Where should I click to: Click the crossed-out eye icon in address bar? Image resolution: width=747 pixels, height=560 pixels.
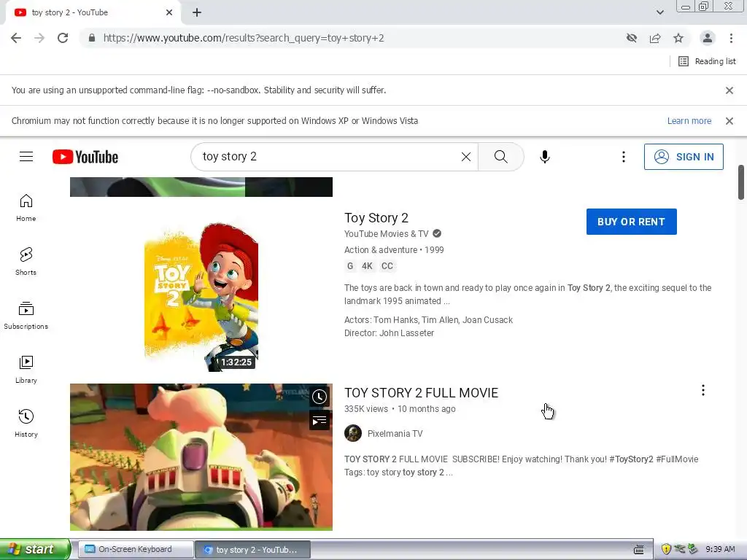632,38
